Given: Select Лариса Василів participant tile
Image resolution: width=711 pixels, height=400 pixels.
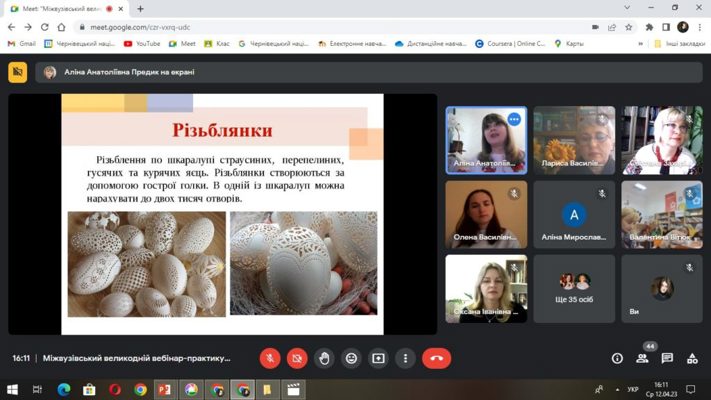Looking at the screenshot, I should (574, 140).
